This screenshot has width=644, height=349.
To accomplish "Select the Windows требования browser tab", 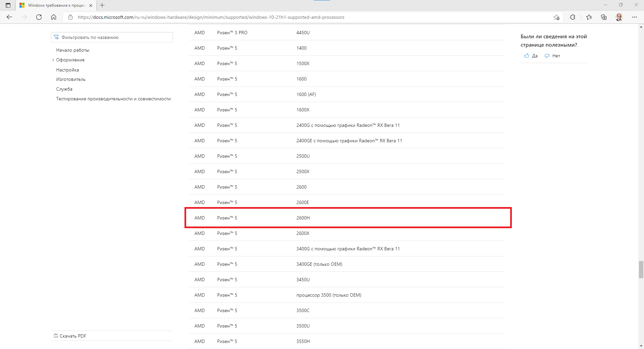I will click(56, 5).
